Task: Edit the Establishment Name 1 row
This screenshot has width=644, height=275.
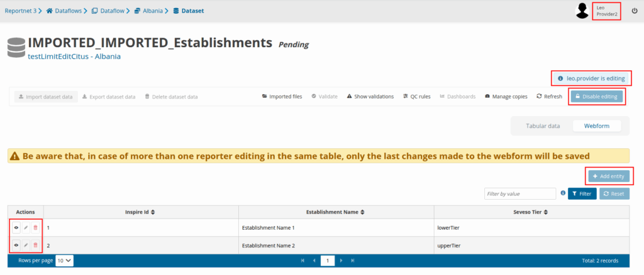Action: click(x=26, y=227)
